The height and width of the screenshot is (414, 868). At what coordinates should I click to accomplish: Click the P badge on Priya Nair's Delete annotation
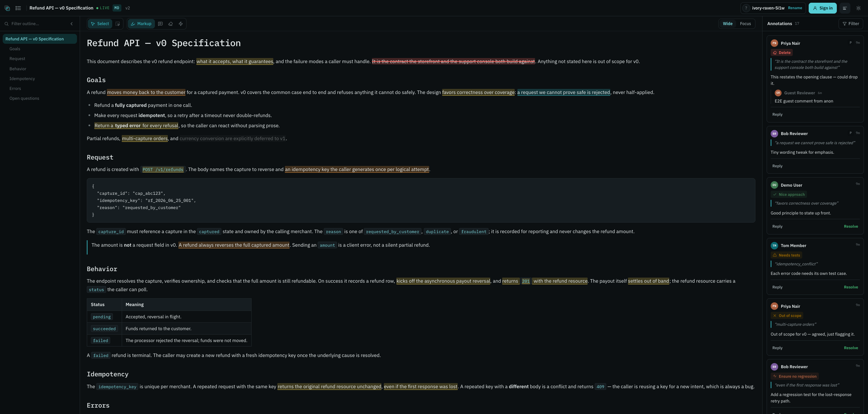click(851, 43)
